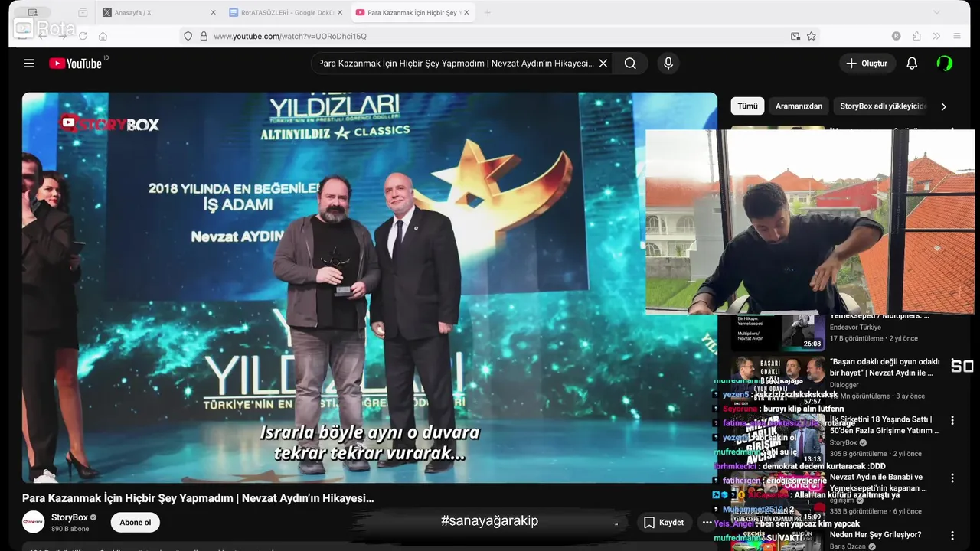This screenshot has width=980, height=551.
Task: Reload the page in the browser
Action: pos(83,36)
